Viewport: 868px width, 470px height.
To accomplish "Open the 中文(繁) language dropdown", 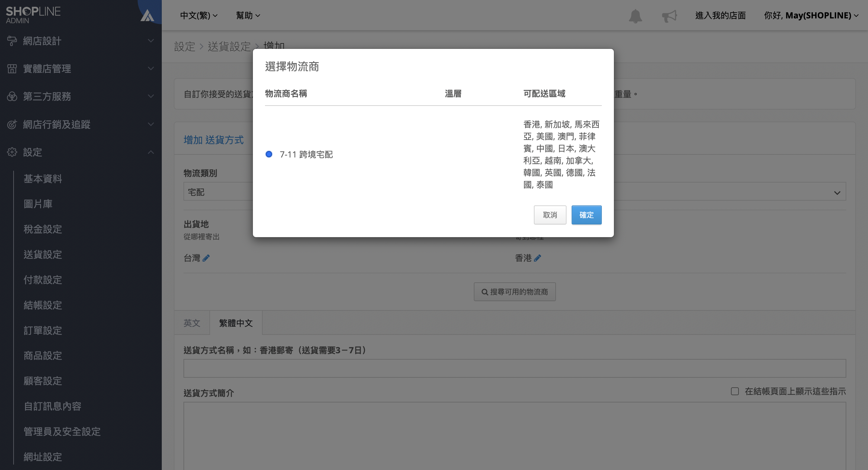I will coord(199,15).
